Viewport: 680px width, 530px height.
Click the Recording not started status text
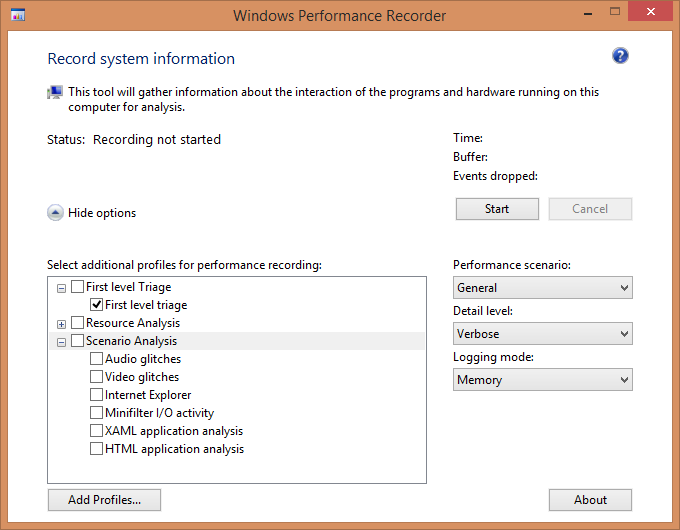coord(157,140)
